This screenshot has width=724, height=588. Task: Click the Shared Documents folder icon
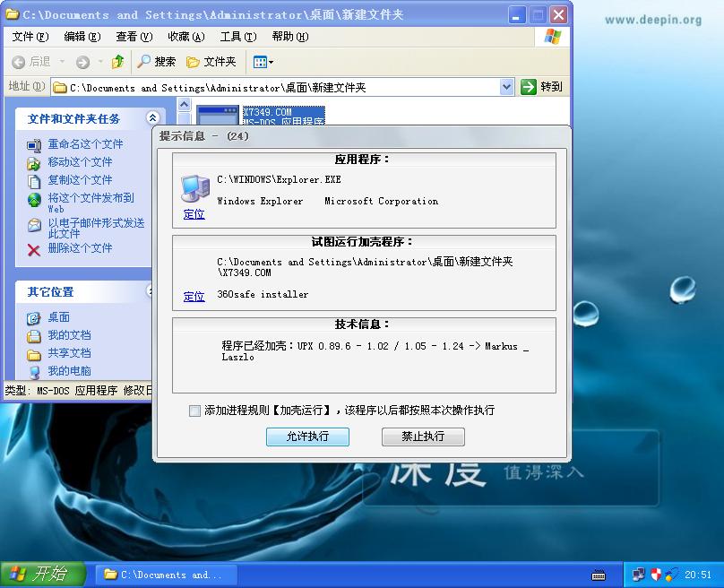coord(34,354)
